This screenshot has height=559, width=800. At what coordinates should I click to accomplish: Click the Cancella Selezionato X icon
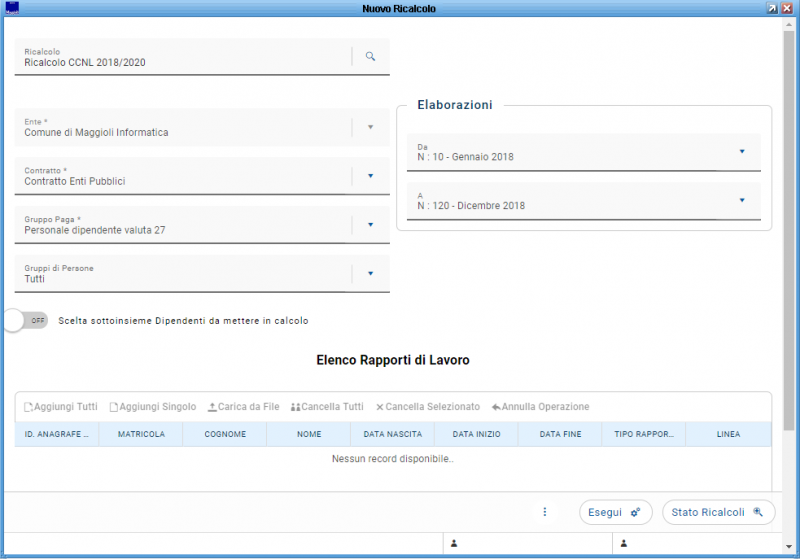coord(379,407)
